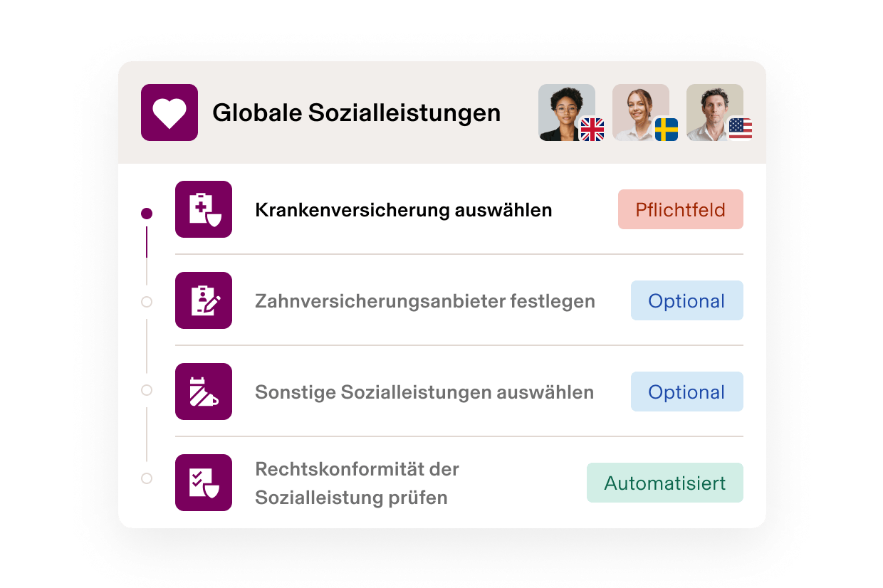Viewport: 883px width, 588px height.
Task: Click the Pflichtfeld status badge
Action: point(680,209)
